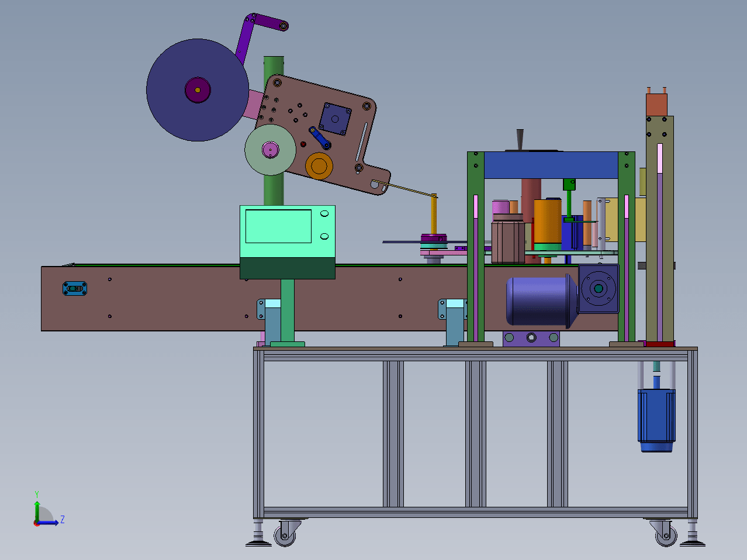Image resolution: width=747 pixels, height=560 pixels.
Task: Click the magenta hub of the label roll
Action: [x=198, y=89]
